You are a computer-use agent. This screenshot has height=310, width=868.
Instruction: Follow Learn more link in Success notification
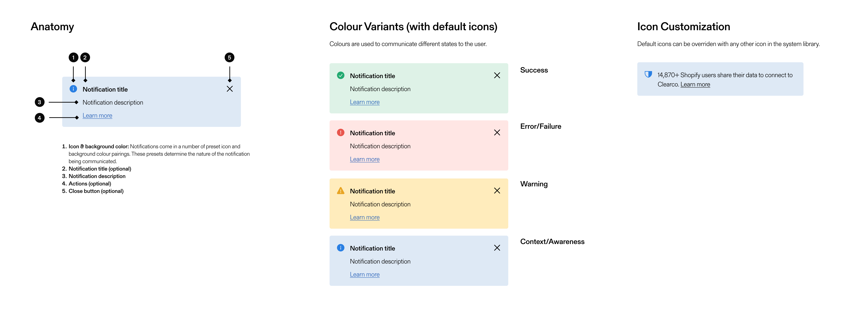(x=365, y=102)
